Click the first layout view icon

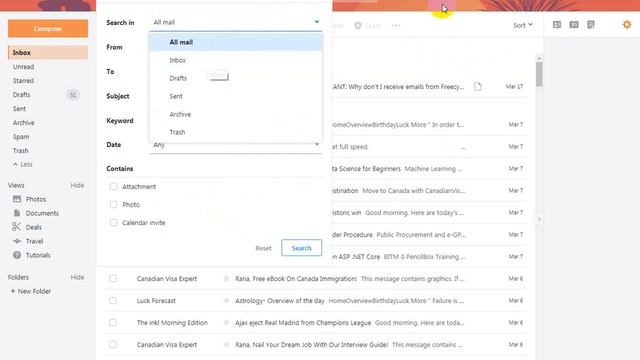point(557,25)
